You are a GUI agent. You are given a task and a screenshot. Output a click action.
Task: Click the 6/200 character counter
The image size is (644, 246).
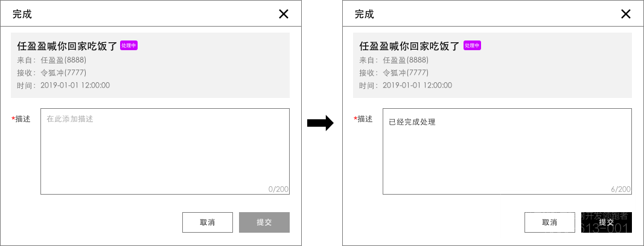click(x=620, y=189)
